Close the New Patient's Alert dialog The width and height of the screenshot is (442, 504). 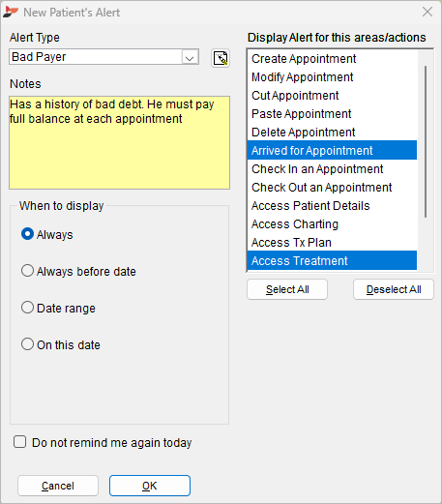tap(427, 12)
